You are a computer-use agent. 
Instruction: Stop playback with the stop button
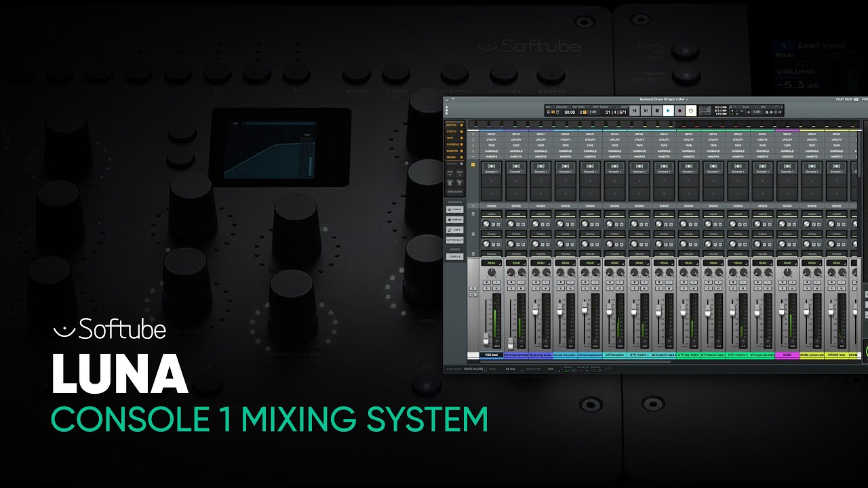pyautogui.click(x=657, y=110)
